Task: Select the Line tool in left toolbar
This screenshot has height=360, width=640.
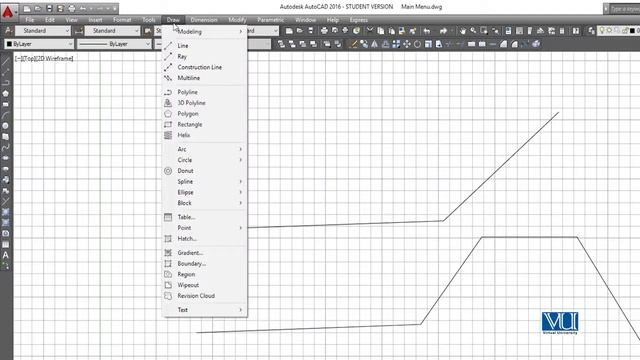Action: pos(5,62)
